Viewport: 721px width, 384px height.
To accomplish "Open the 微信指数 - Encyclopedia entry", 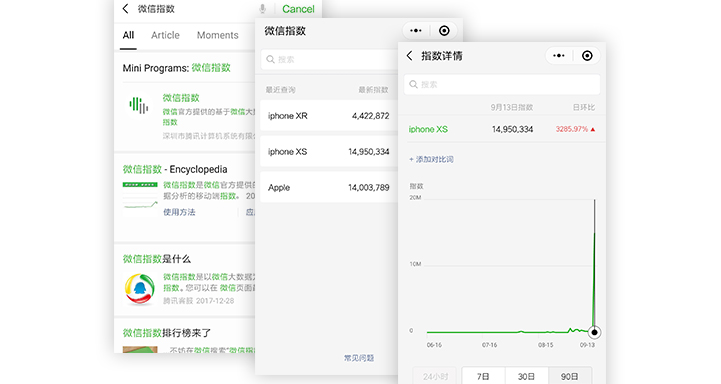I will tap(175, 169).
